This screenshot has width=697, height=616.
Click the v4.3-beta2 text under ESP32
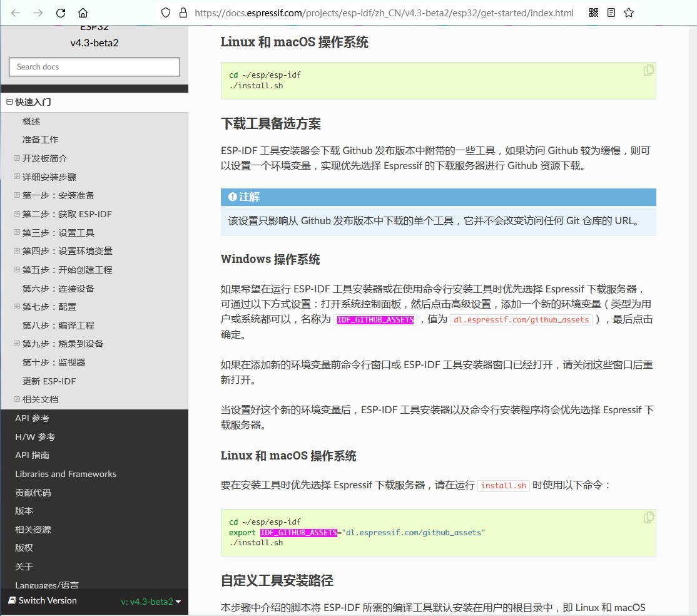tap(94, 43)
